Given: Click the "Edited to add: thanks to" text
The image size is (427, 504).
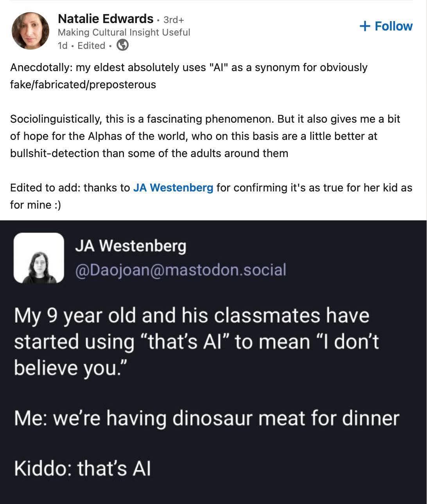Looking at the screenshot, I should [70, 188].
